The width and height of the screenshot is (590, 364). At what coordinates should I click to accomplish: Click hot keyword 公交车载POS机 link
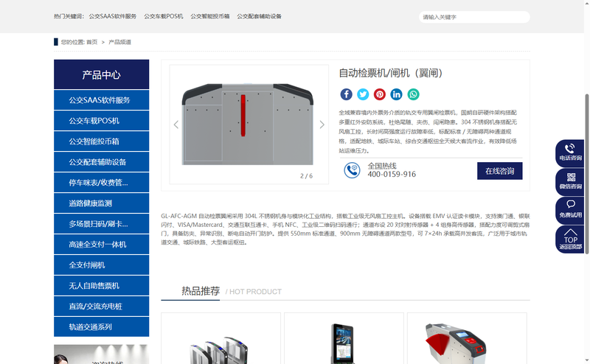pos(163,16)
